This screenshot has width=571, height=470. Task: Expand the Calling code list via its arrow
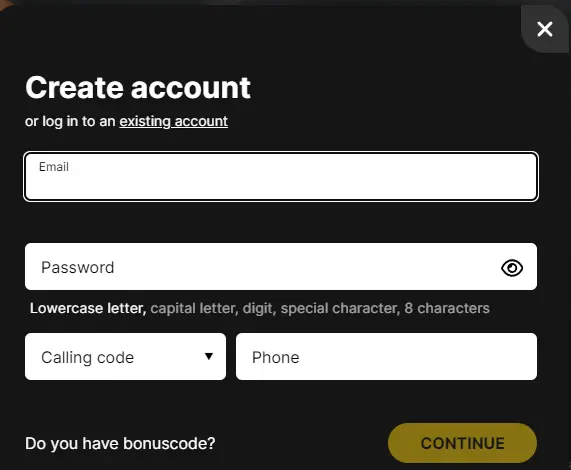pos(209,356)
